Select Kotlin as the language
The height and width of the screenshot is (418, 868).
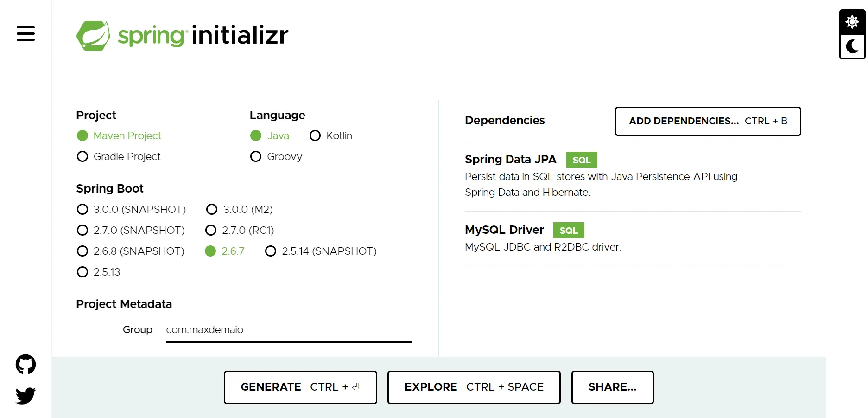[315, 135]
